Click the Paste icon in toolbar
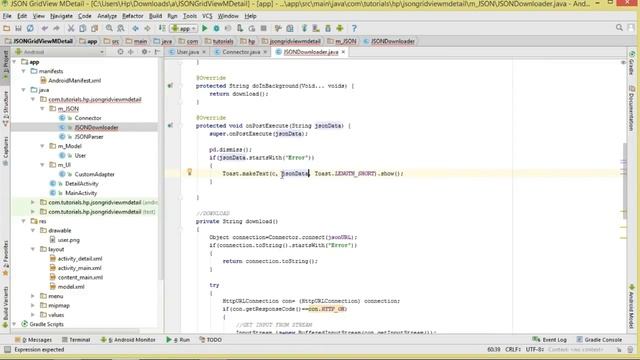640x360 pixels. (x=95, y=28)
